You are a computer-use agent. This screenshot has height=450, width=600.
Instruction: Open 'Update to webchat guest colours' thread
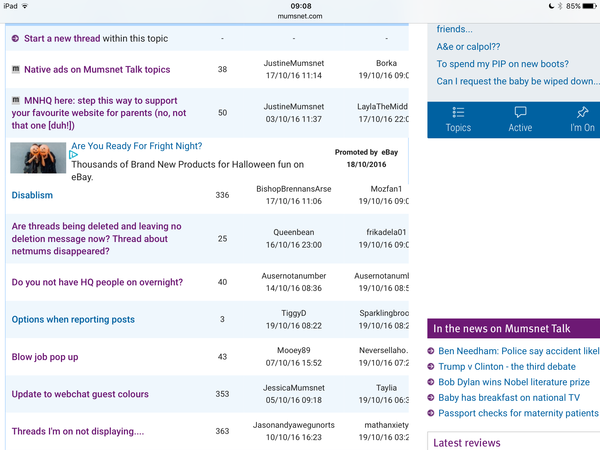[x=80, y=394]
